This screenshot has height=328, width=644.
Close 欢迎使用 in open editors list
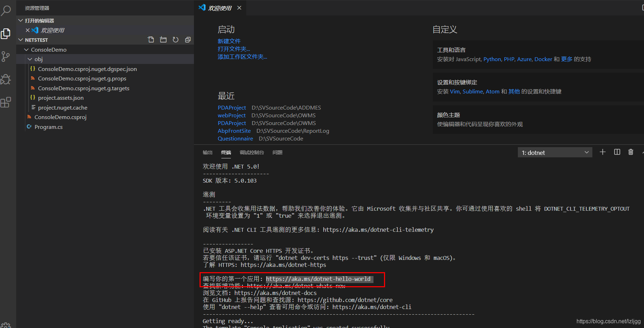(x=27, y=30)
